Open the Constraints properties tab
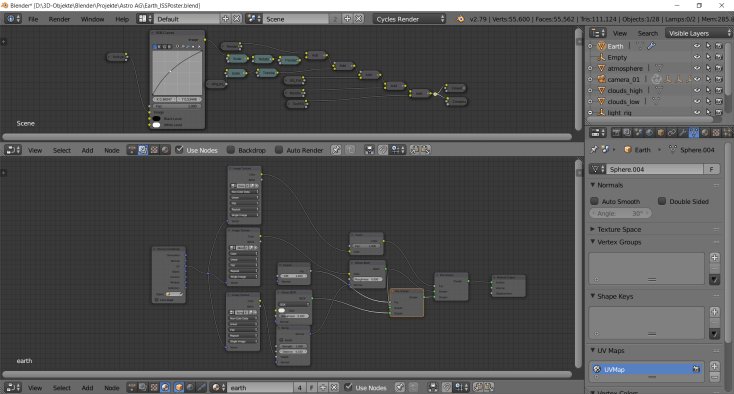The width and height of the screenshot is (734, 394). (672, 133)
